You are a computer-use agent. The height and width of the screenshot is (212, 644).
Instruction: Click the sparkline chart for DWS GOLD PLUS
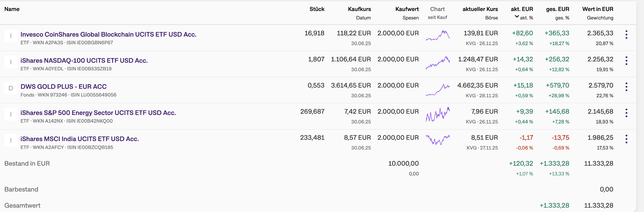click(438, 90)
